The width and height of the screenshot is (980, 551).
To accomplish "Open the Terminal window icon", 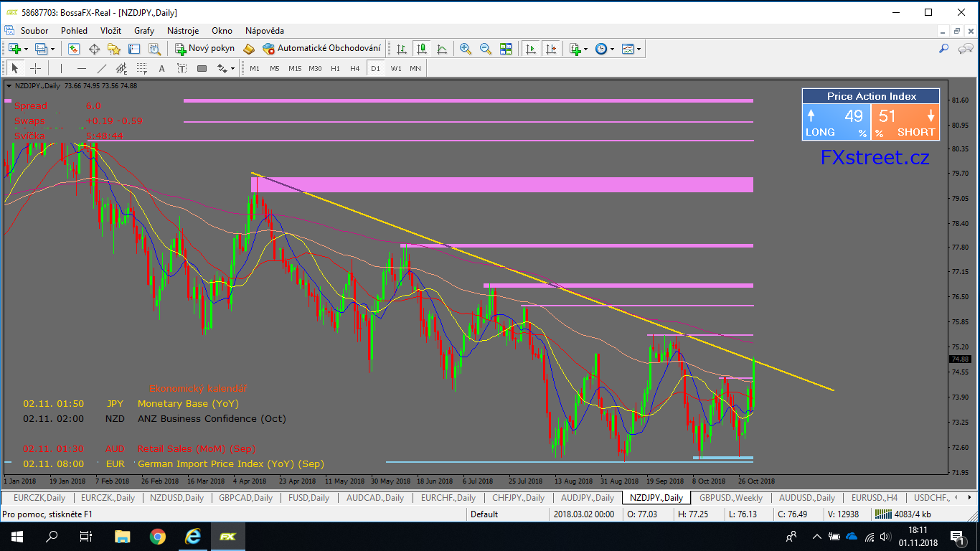I will 134,49.
